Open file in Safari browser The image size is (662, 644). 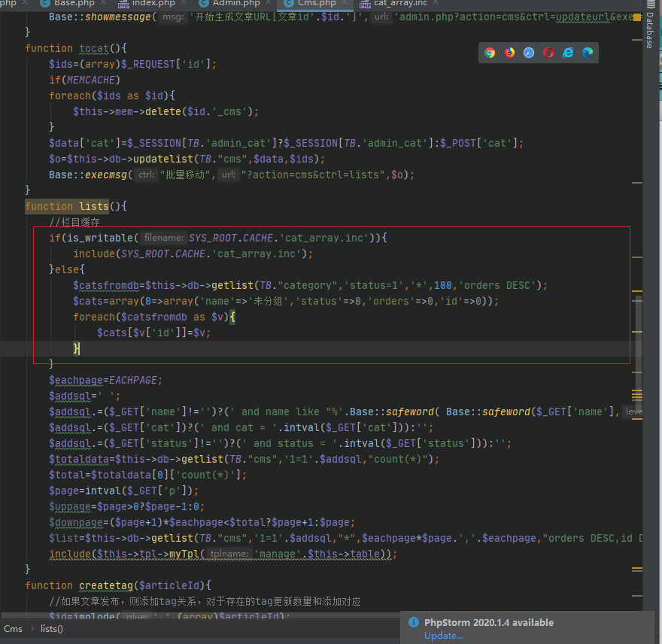(x=529, y=53)
